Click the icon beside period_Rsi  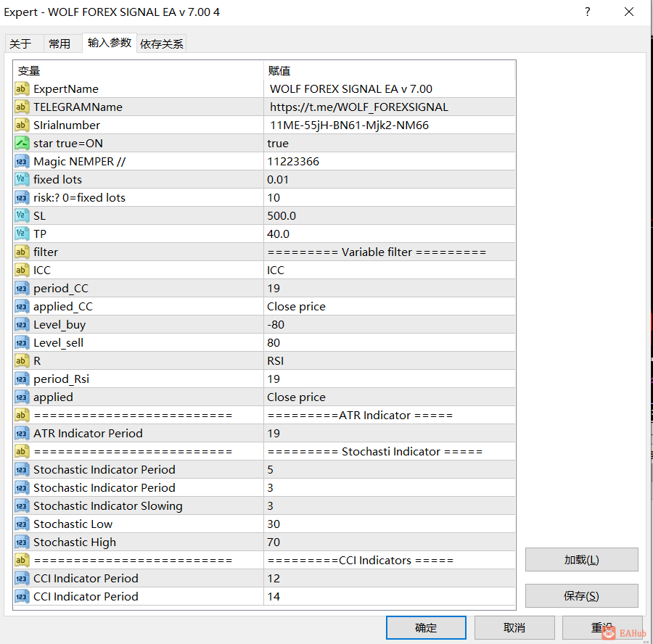tap(22, 379)
